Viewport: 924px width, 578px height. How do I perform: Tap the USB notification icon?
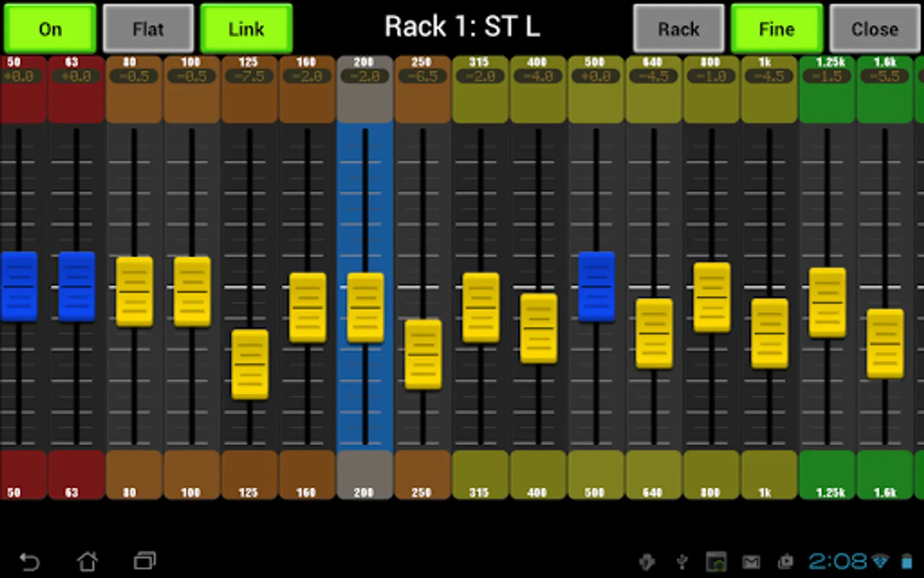(683, 563)
